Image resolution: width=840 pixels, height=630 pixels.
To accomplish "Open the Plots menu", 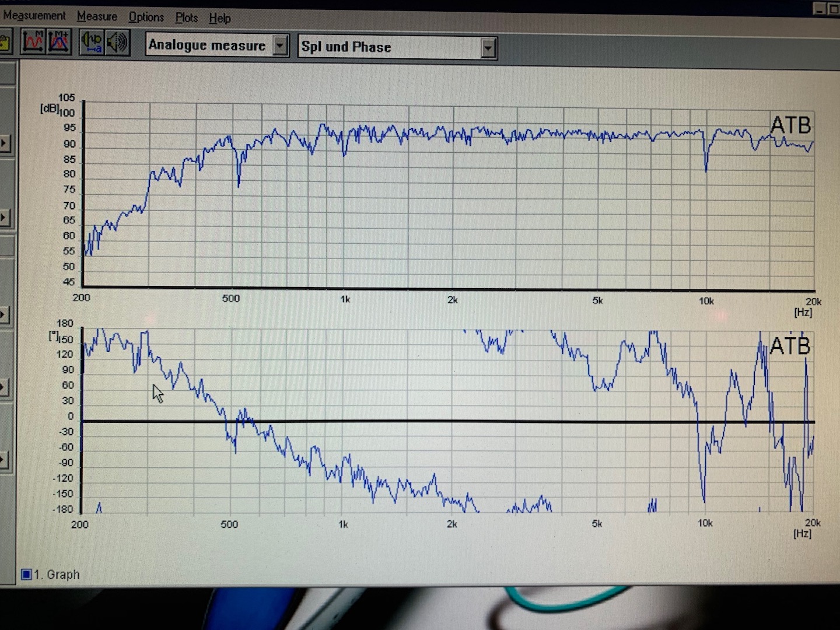I will [x=187, y=17].
